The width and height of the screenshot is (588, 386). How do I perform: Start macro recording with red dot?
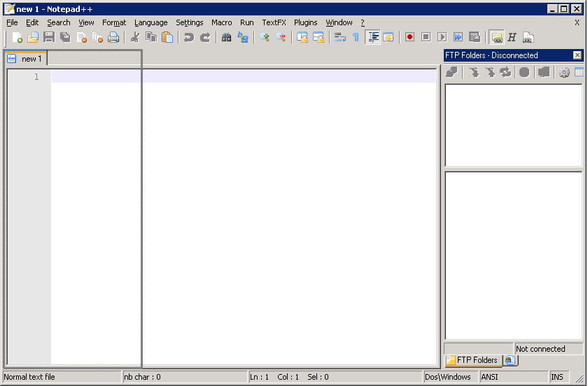[409, 37]
